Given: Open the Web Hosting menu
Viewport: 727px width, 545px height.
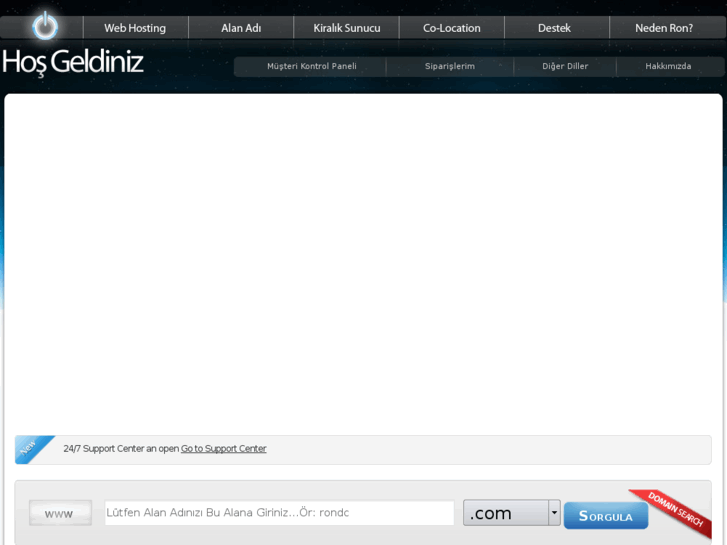Looking at the screenshot, I should (x=135, y=28).
